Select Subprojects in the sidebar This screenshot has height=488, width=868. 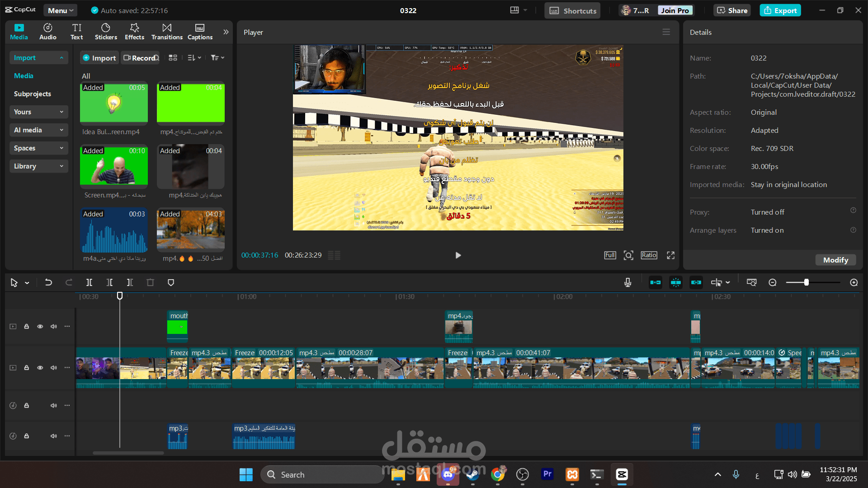(x=33, y=94)
